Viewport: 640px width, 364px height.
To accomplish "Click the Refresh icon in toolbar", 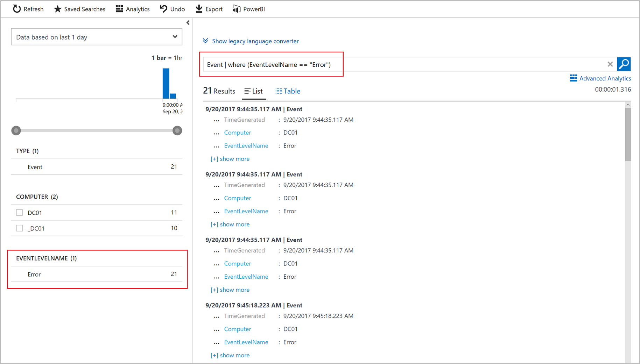I will point(17,9).
